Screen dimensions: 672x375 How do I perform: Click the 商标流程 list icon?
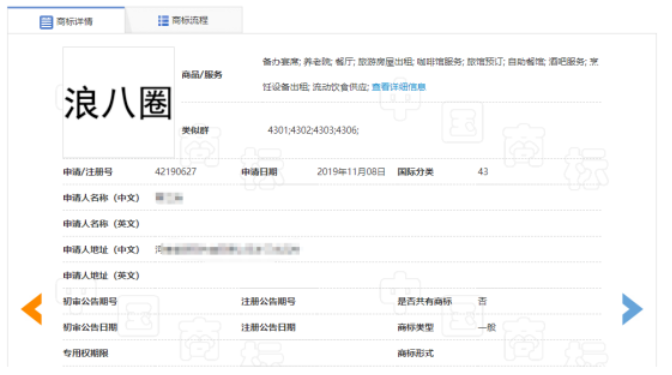(x=163, y=21)
